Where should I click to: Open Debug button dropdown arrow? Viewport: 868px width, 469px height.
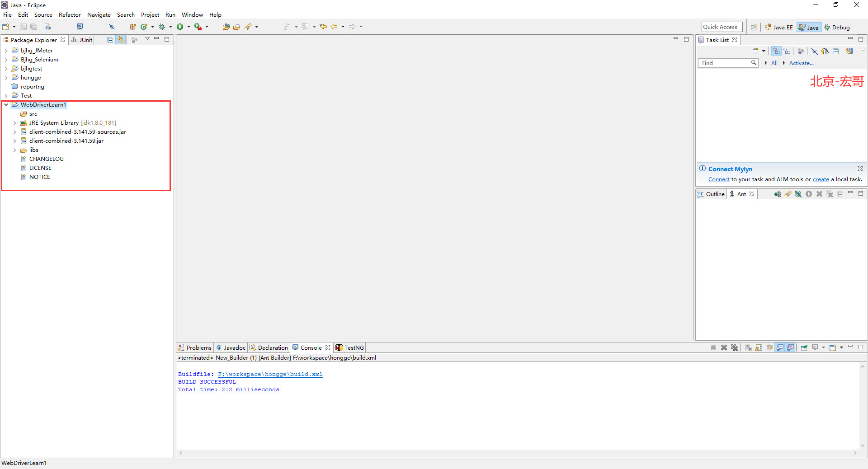coord(170,27)
